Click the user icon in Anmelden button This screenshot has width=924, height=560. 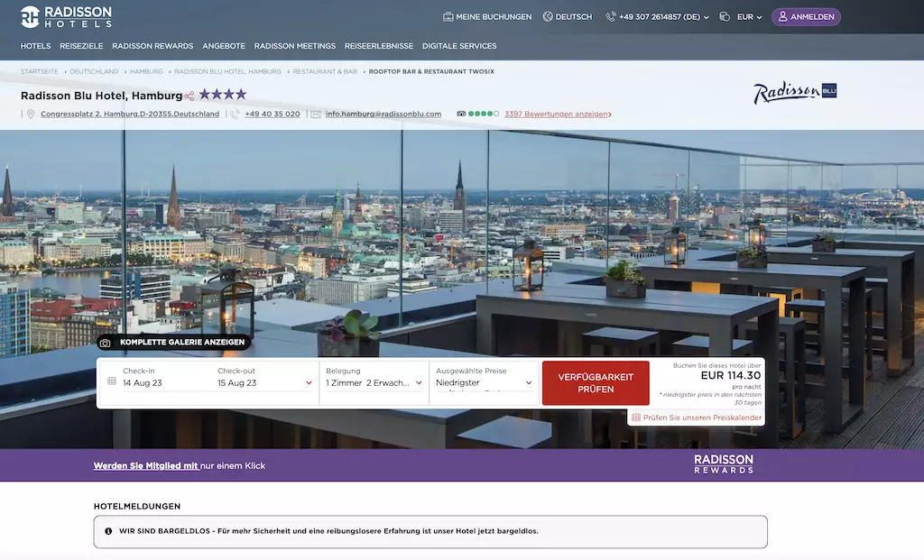pos(782,17)
